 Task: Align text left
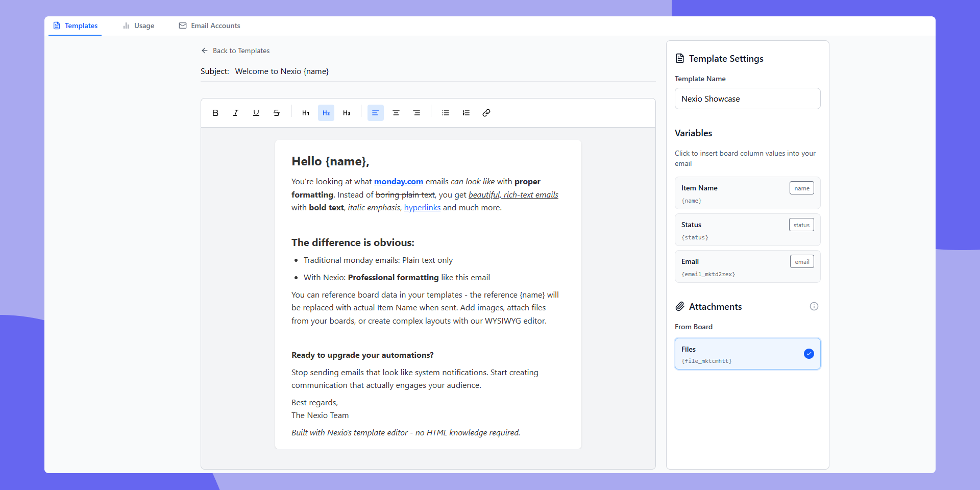click(x=376, y=113)
